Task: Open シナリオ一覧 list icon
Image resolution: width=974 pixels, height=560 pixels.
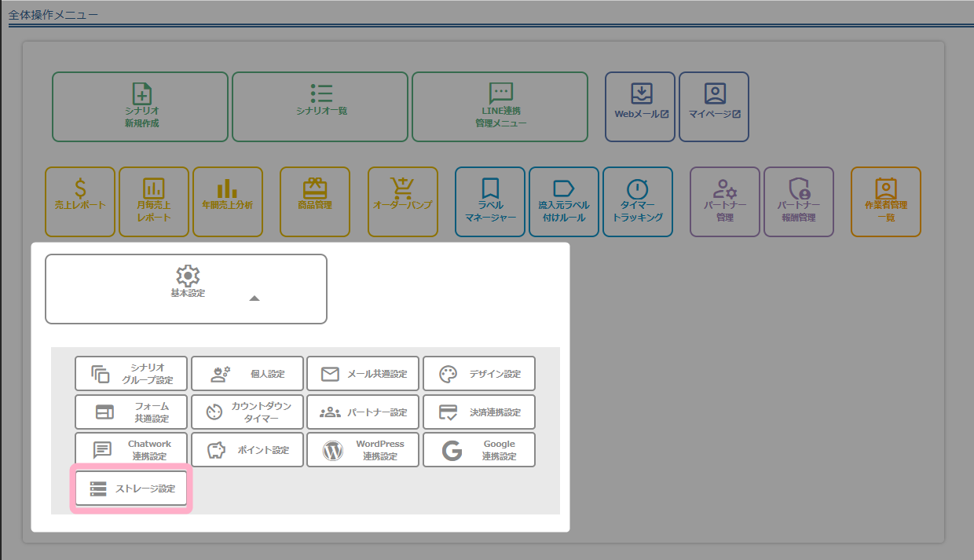Action: (x=320, y=93)
